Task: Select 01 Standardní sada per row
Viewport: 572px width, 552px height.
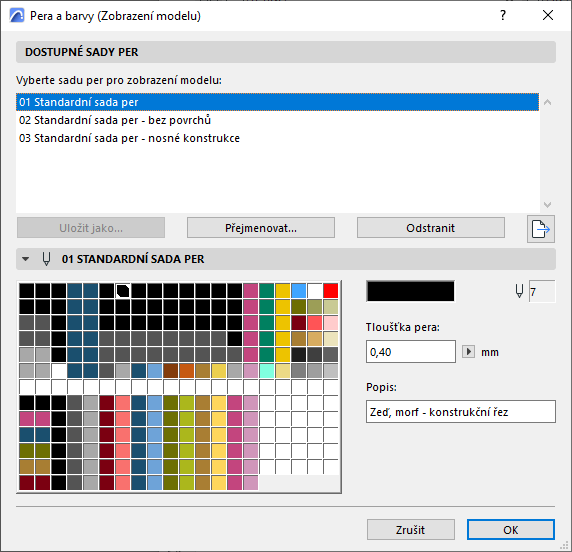Action: pyautogui.click(x=277, y=102)
